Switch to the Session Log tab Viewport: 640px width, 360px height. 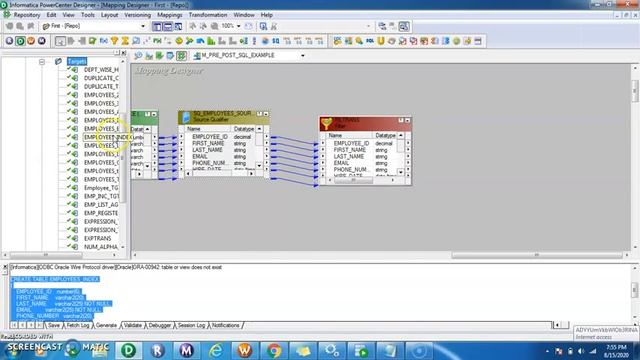coord(191,325)
